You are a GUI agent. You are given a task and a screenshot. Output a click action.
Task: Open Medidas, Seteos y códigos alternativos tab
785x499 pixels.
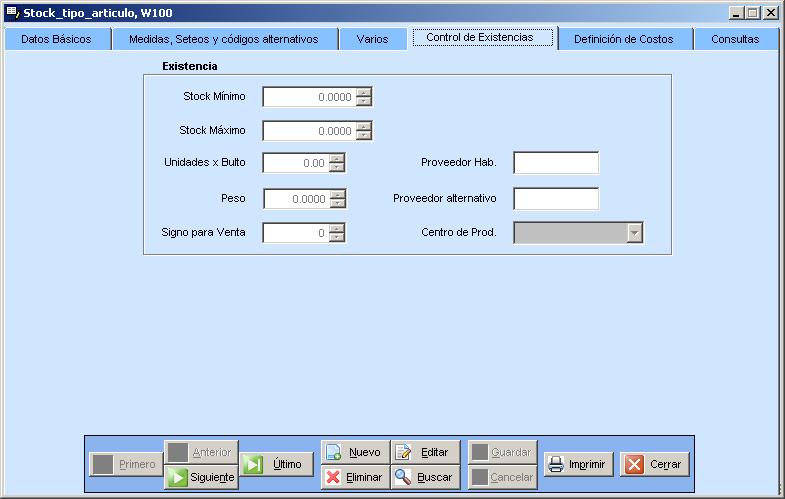click(217, 39)
